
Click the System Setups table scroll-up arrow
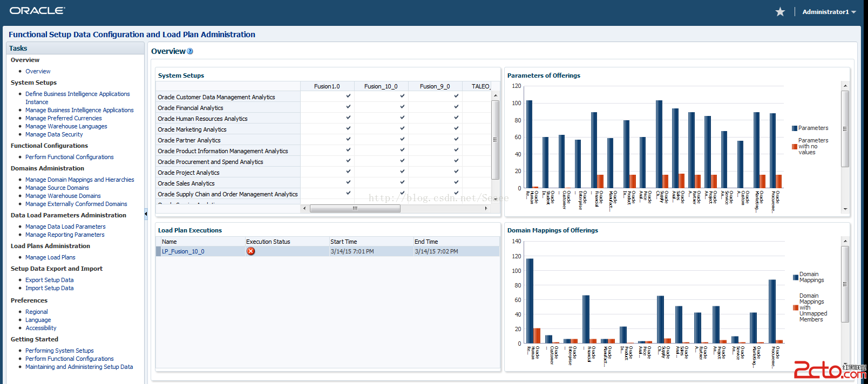point(496,95)
